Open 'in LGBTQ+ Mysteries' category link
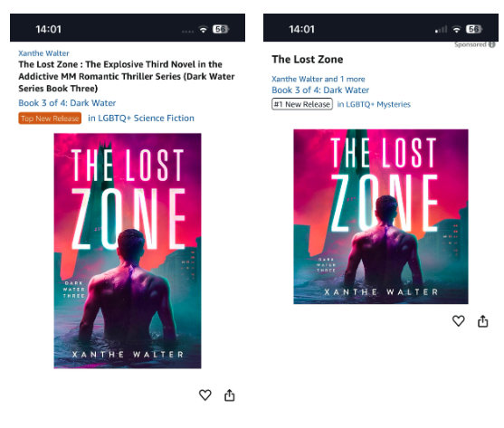504x428 pixels. 374,104
